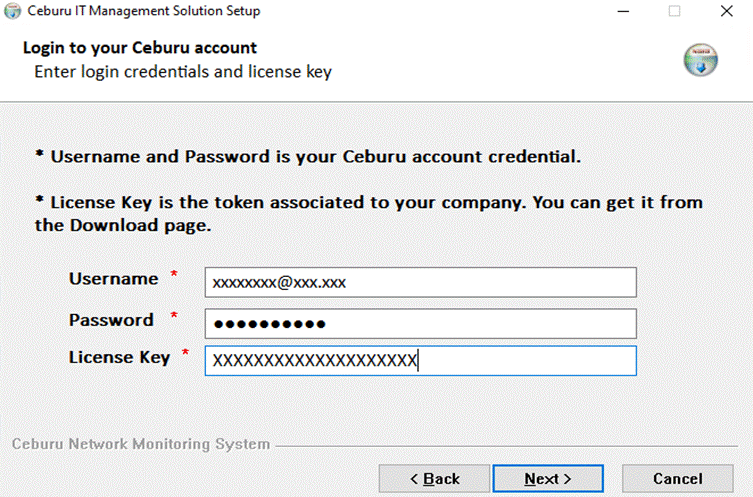Viewport: 753px width, 497px height.
Task: Go to previous step with Back button
Action: pos(434,478)
